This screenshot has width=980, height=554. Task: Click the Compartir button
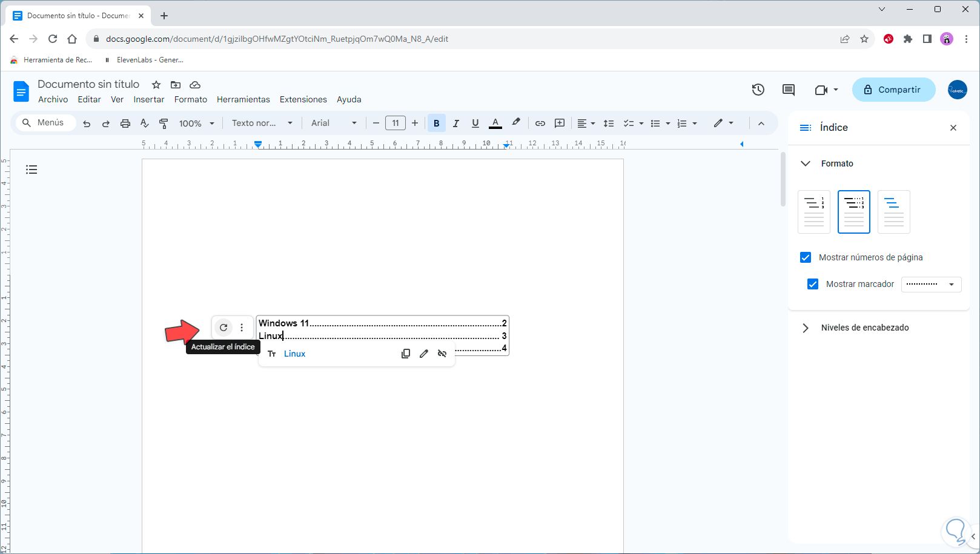click(x=894, y=90)
